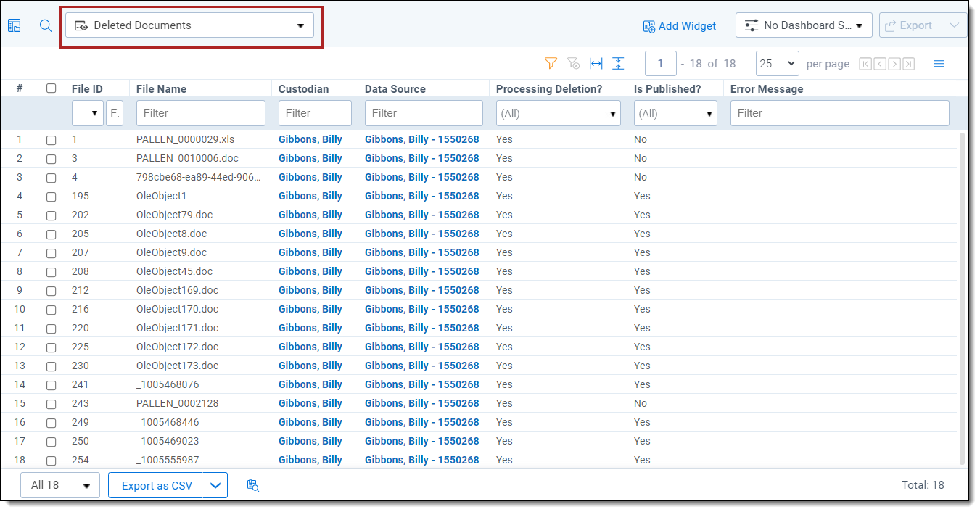Viewport: 980px width, 512px height.
Task: Click the Is Published? column header
Action: (x=667, y=88)
